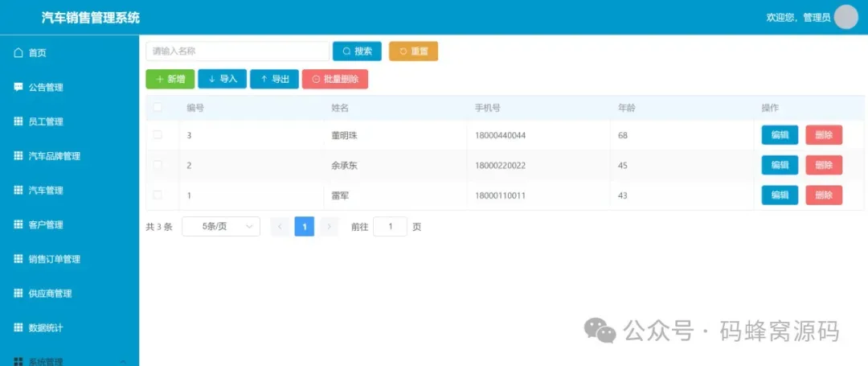Click the red 批量删除 button
The width and height of the screenshot is (868, 366).
pyautogui.click(x=335, y=79)
